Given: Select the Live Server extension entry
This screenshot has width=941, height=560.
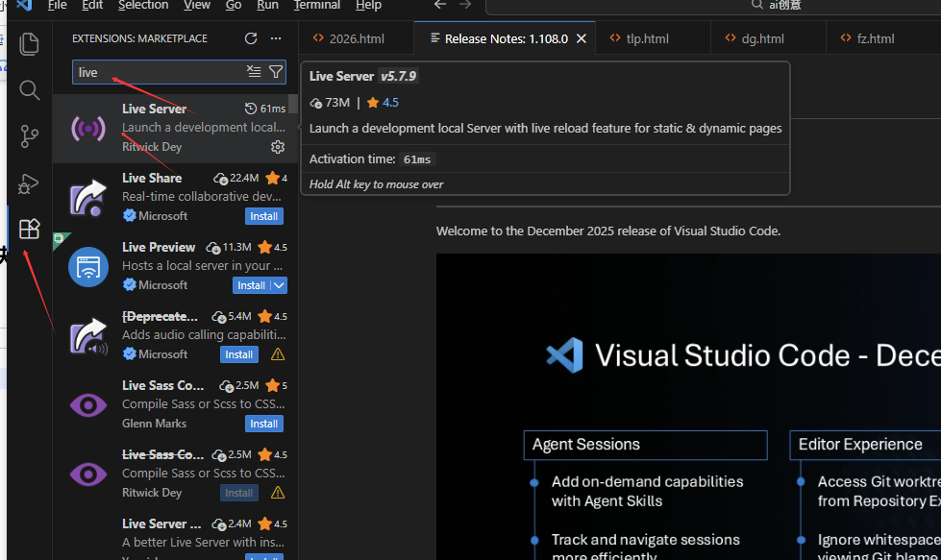Looking at the screenshot, I should pyautogui.click(x=173, y=128).
